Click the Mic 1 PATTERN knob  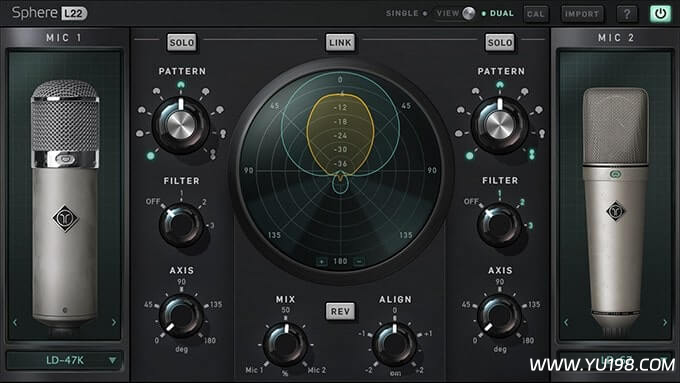pos(181,125)
